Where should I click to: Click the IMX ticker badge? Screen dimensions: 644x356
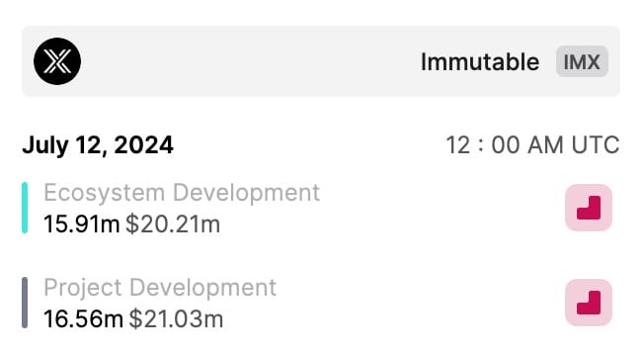582,61
